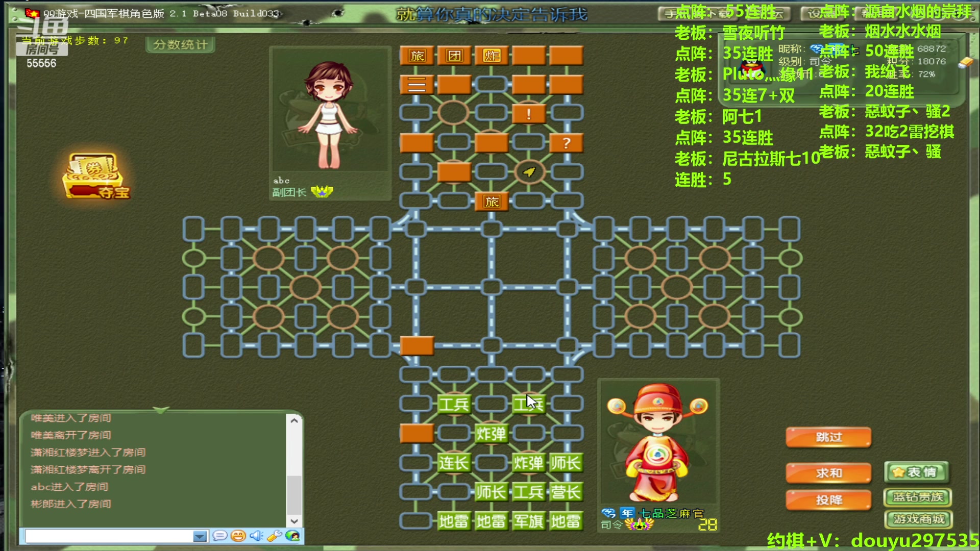Click the chat log scroll-down arrow

click(x=294, y=521)
